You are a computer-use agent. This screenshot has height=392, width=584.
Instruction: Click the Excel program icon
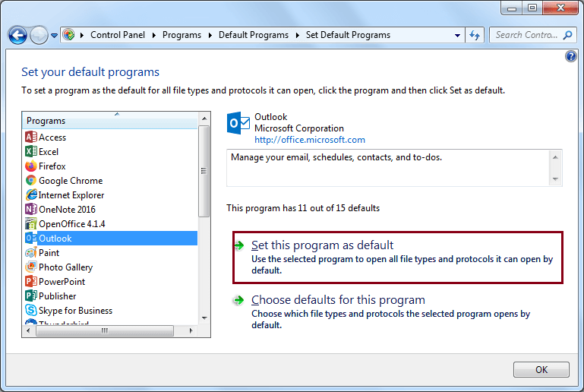(31, 152)
